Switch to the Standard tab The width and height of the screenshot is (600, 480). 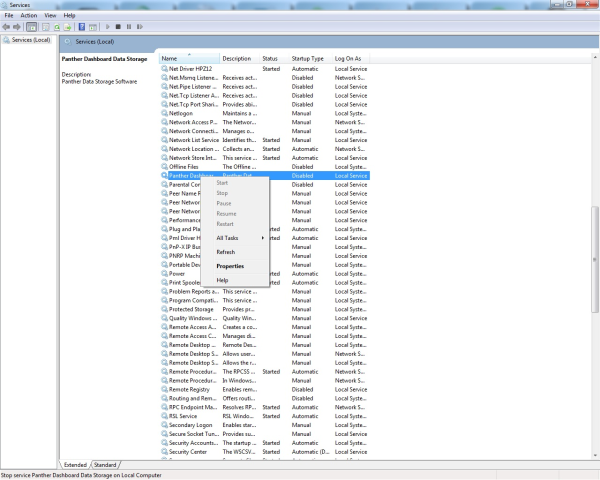point(106,465)
